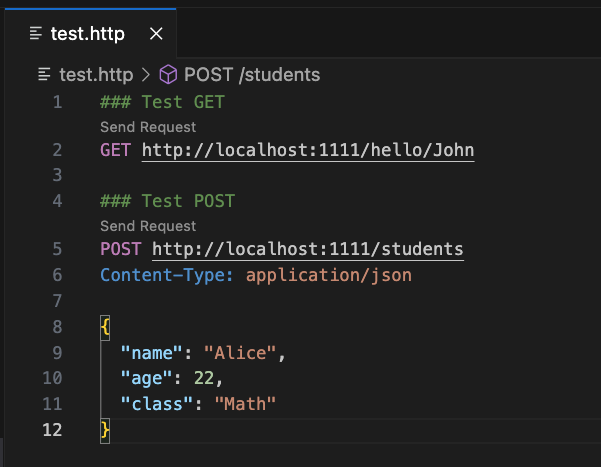Send Request for the Test GET call
601x467 pixels.
(x=148, y=127)
